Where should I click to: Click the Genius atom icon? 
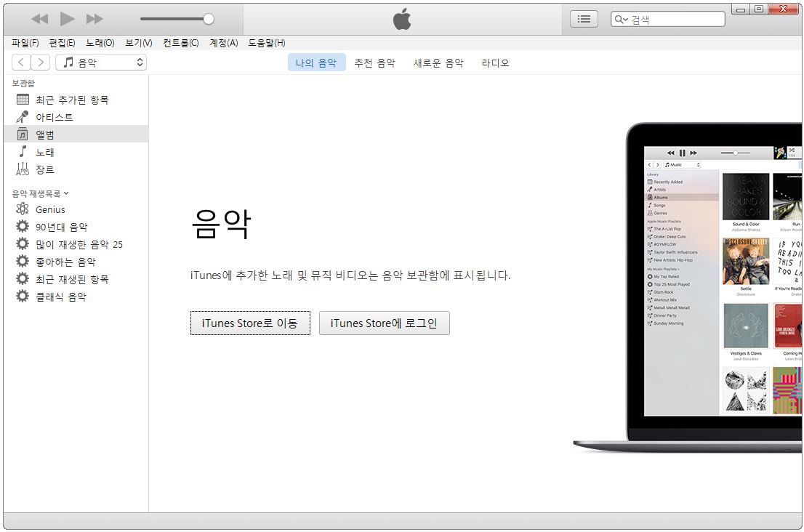(x=23, y=209)
